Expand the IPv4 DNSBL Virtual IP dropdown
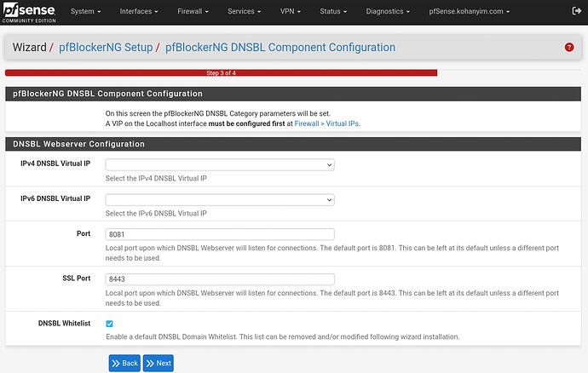This screenshot has height=373, width=588. (220, 164)
